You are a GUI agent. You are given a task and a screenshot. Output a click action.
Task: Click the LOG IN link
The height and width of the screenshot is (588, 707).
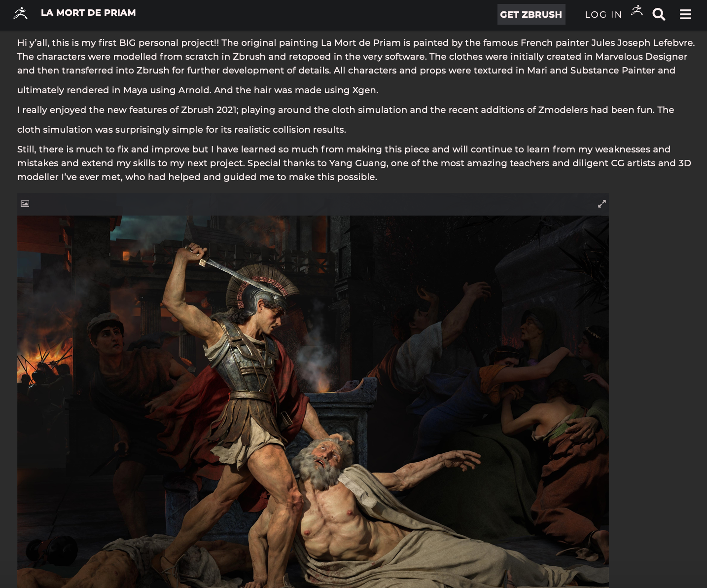(x=603, y=15)
